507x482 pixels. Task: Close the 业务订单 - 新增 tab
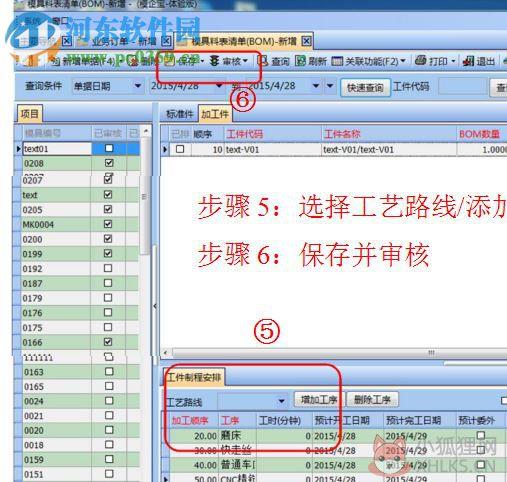[166, 41]
